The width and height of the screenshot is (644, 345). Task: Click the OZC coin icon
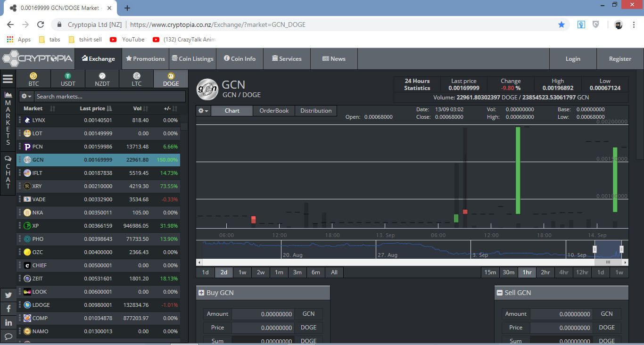click(x=27, y=252)
